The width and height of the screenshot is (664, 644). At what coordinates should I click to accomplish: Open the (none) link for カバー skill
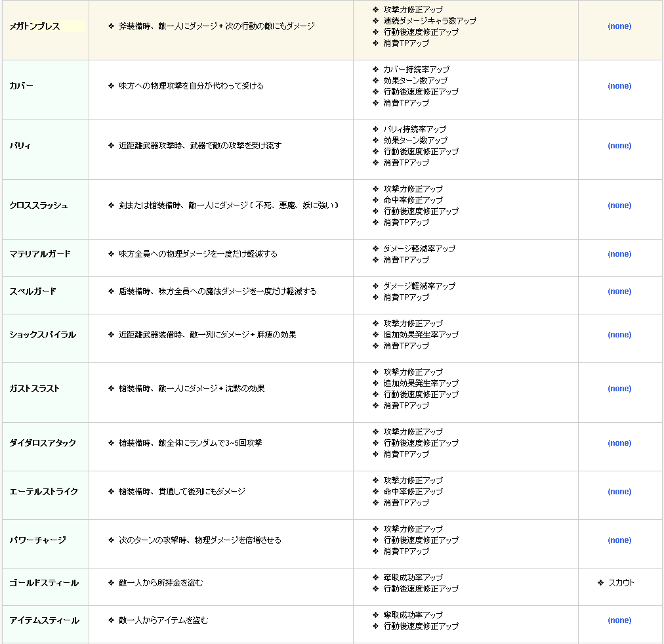click(619, 86)
